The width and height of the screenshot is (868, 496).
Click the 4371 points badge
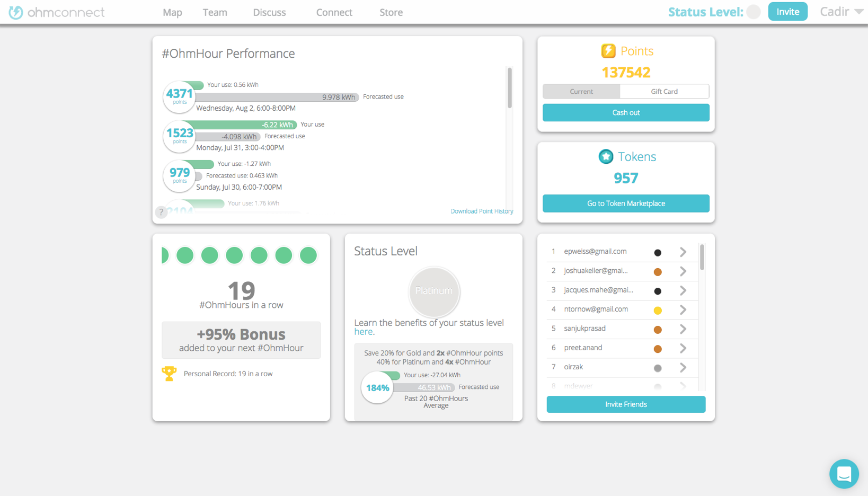point(179,97)
